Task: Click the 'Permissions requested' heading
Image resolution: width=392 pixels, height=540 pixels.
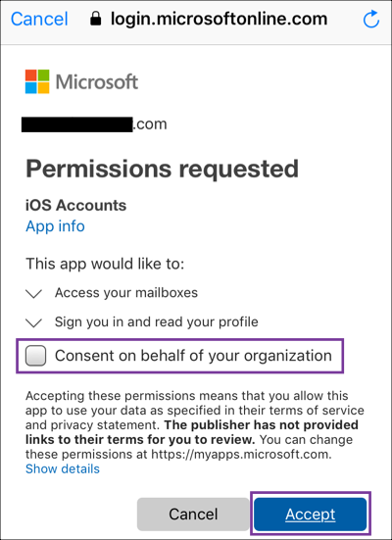Action: [x=163, y=169]
